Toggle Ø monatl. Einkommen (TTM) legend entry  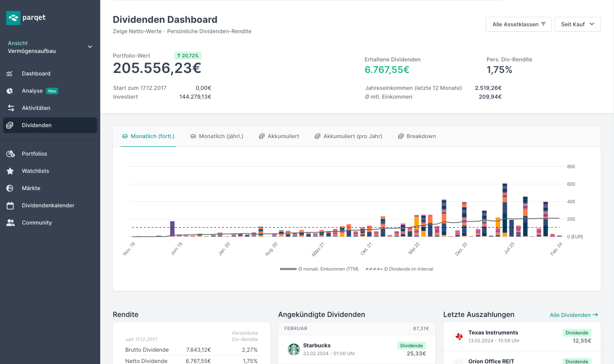click(319, 269)
